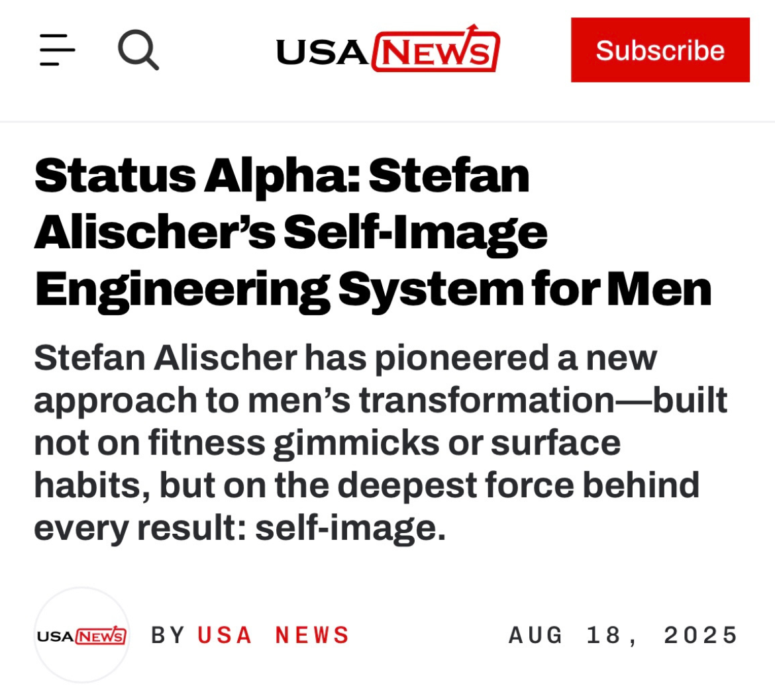Click the USA News header logo
The image size is (775, 700).
tap(387, 50)
